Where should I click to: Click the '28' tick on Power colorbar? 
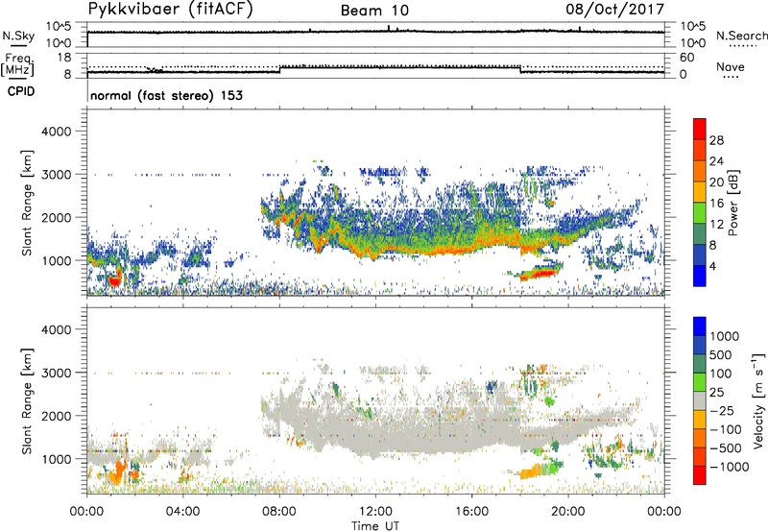tap(716, 140)
